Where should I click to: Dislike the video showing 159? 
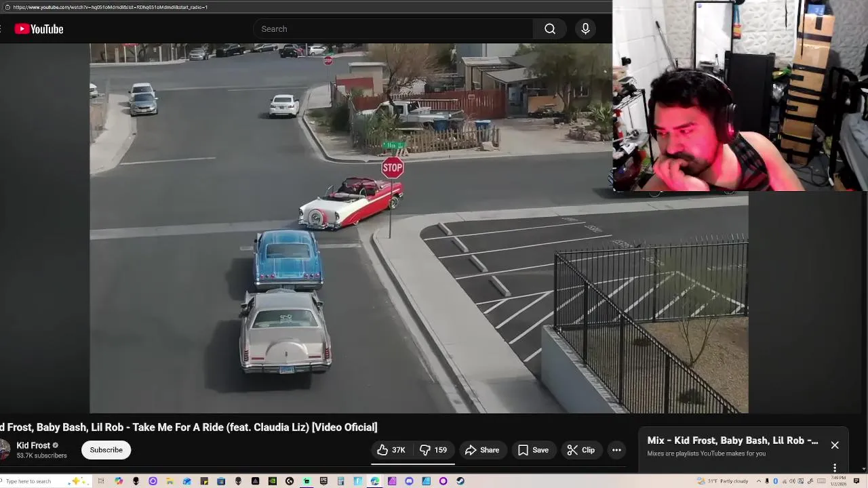433,450
